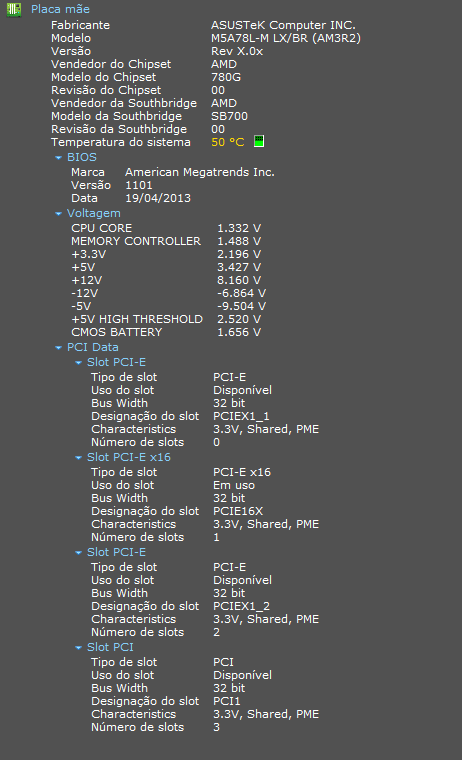The height and width of the screenshot is (760, 462).
Task: Collapse the Voltagem section arrow
Action: pos(59,214)
